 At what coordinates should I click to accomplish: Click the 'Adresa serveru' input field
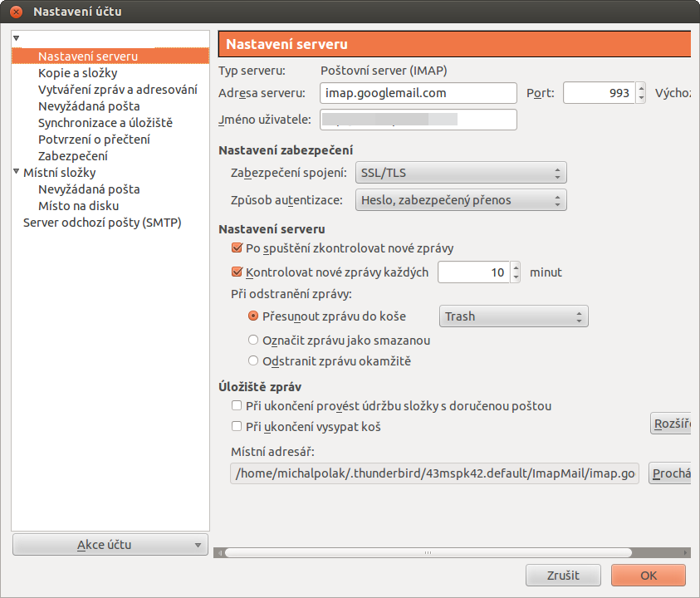418,93
